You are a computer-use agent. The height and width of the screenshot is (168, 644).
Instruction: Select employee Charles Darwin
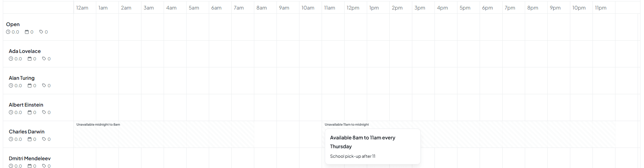pyautogui.click(x=26, y=132)
